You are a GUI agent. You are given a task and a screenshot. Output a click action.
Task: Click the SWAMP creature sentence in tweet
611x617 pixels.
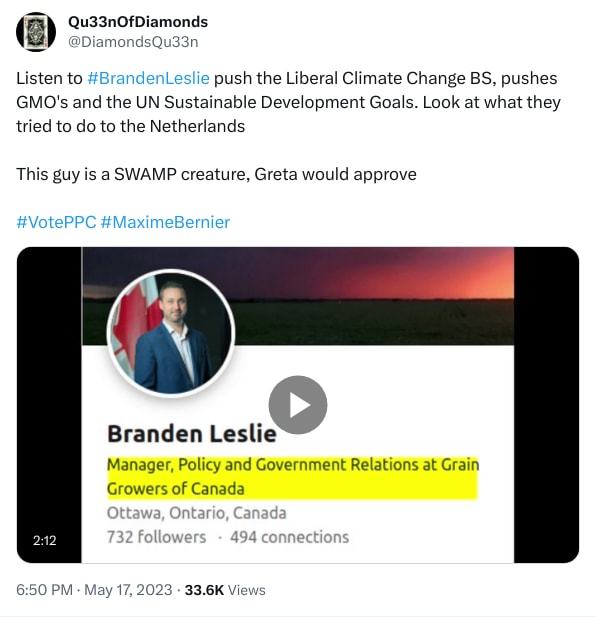click(x=216, y=174)
